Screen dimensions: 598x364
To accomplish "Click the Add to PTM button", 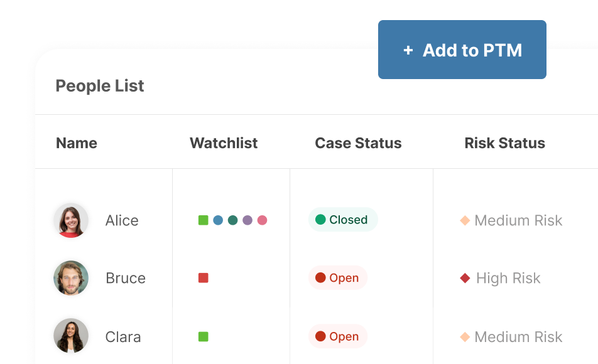I will click(462, 50).
